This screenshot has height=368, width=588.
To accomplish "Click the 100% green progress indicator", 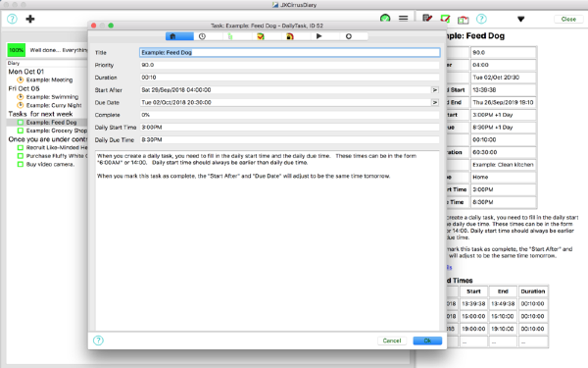I will click(16, 50).
